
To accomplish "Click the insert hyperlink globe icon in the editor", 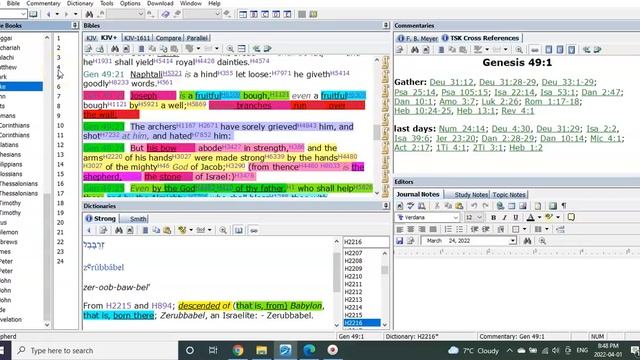I will [x=500, y=206].
